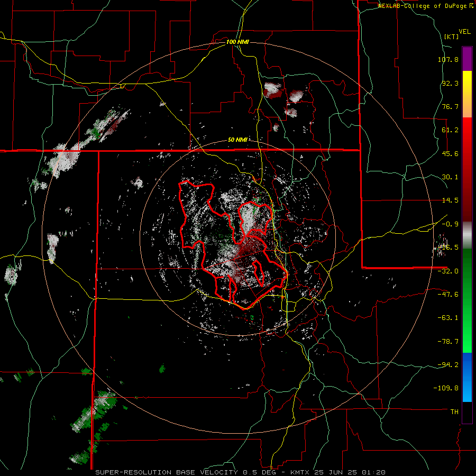Click the [KT] units label

(x=451, y=36)
